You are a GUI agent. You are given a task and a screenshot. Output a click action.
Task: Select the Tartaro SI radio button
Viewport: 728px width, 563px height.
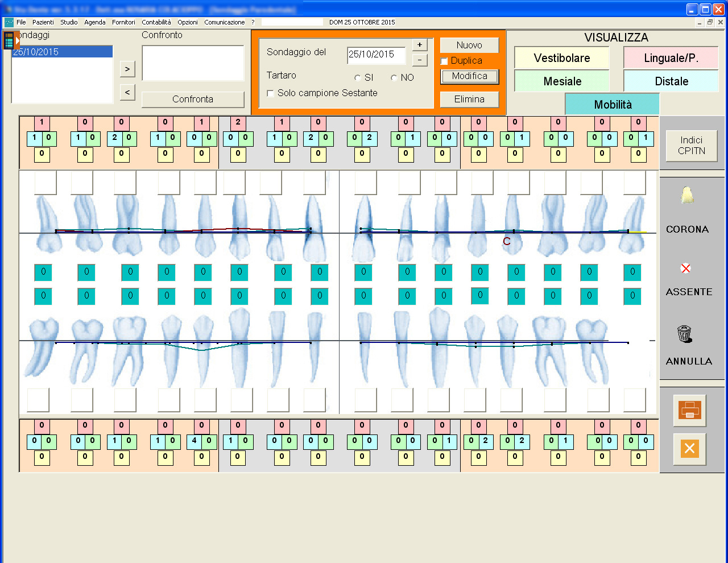(x=357, y=78)
